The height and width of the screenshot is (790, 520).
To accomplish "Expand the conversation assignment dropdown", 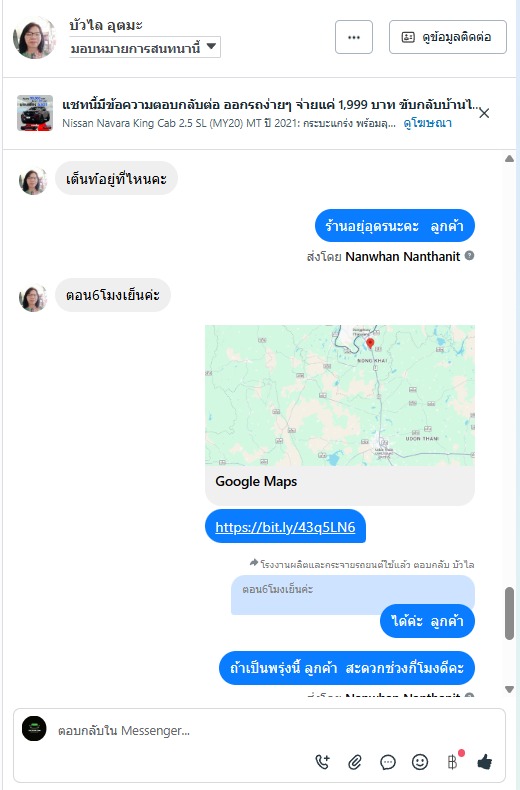I will (x=145, y=48).
